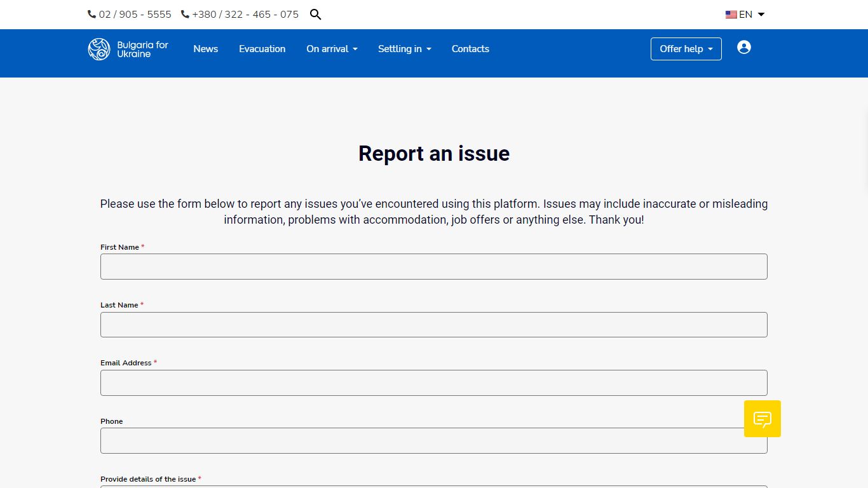
Task: Expand the Settling in menu
Action: [x=405, y=49]
